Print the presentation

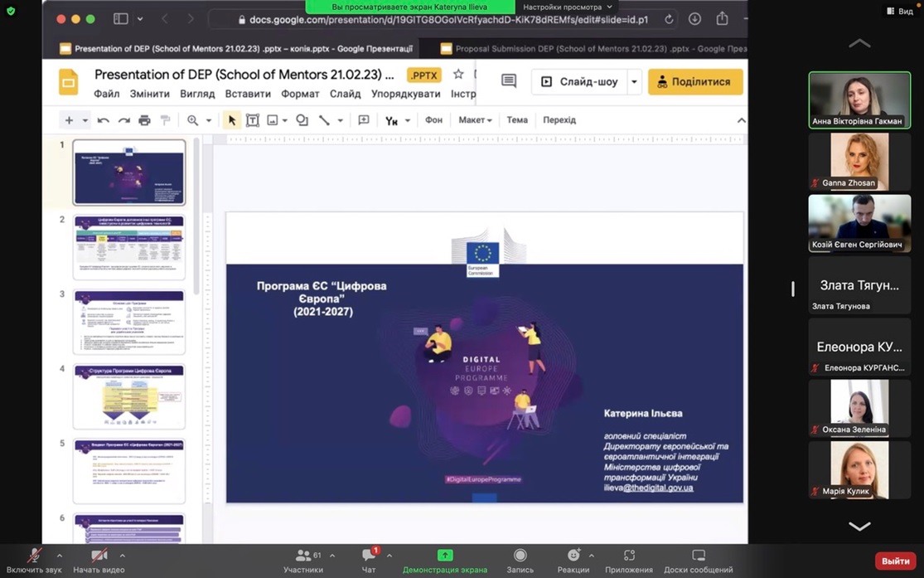(x=144, y=120)
